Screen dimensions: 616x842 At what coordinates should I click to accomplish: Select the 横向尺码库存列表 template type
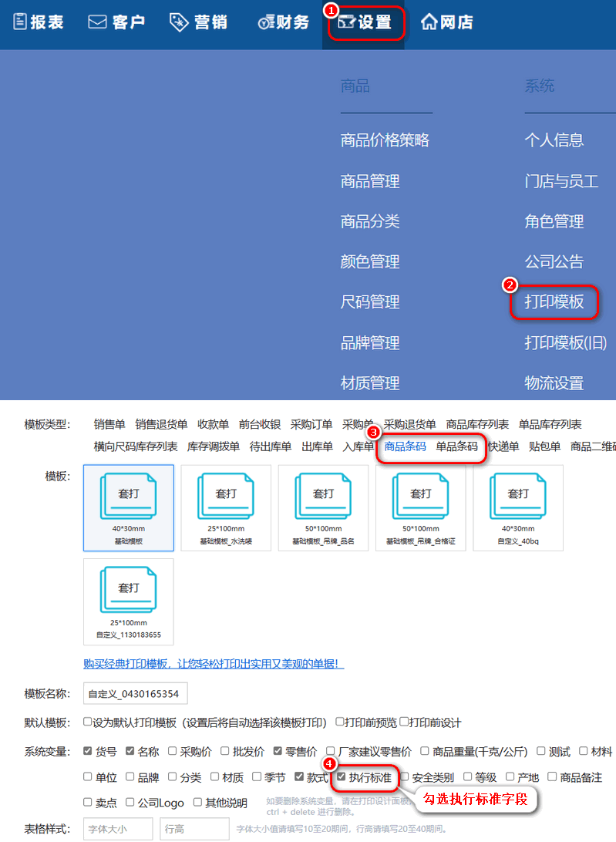136,446
